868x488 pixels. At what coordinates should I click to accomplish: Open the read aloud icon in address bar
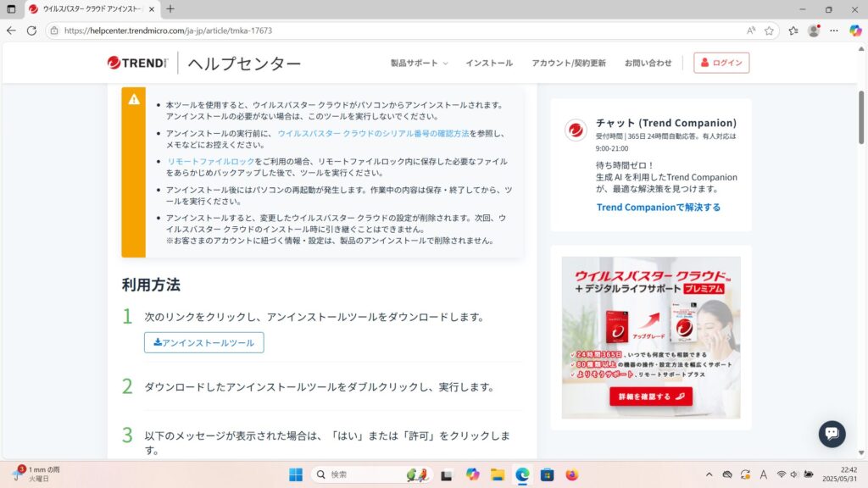(751, 30)
